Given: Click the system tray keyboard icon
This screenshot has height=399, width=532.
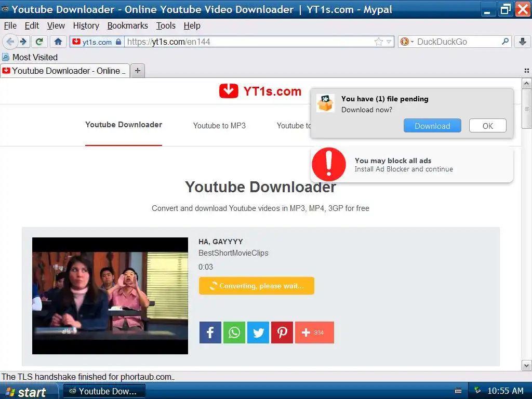Looking at the screenshot, I should click(458, 391).
